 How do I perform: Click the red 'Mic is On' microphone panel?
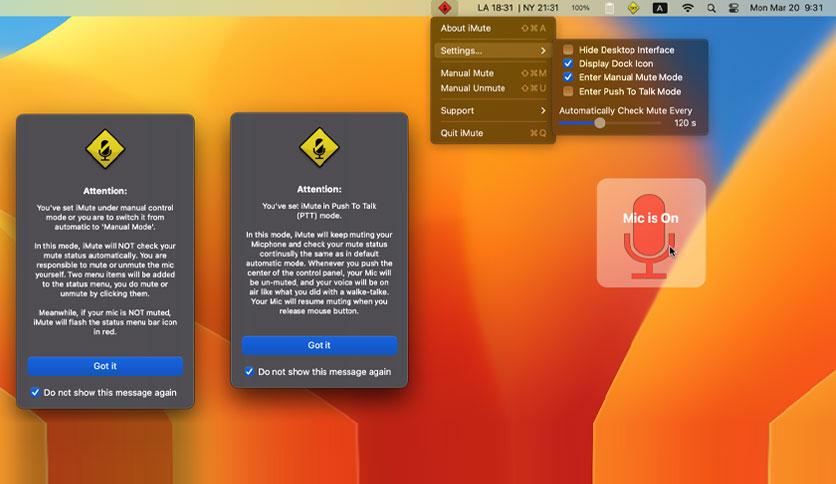tap(651, 233)
